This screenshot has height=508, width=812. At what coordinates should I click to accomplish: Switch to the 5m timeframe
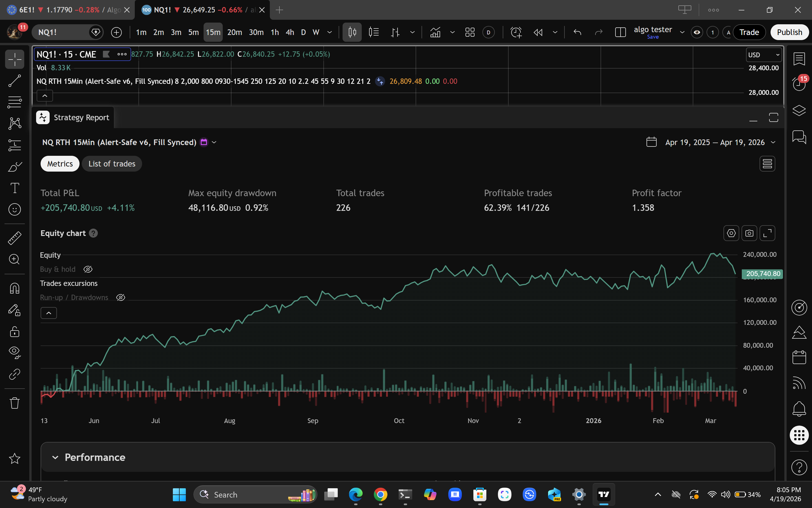coord(193,32)
